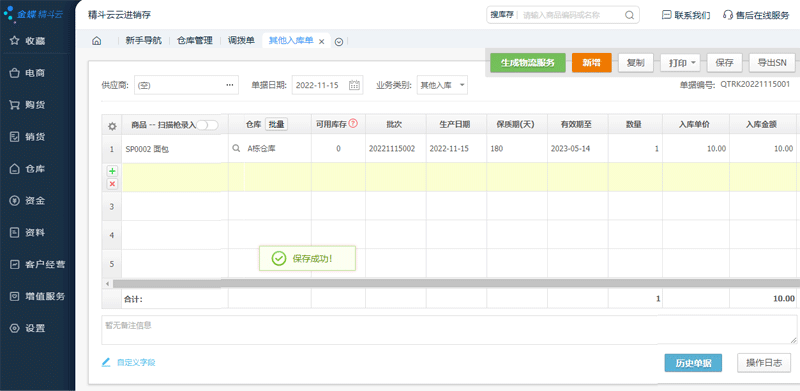Click production date cell 2022-11-15 in row 1
800x391 pixels.
(456, 149)
